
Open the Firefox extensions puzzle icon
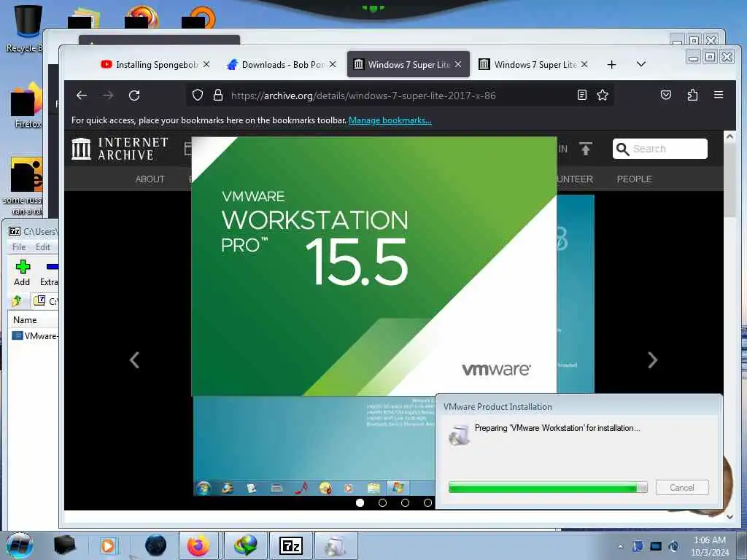(692, 96)
